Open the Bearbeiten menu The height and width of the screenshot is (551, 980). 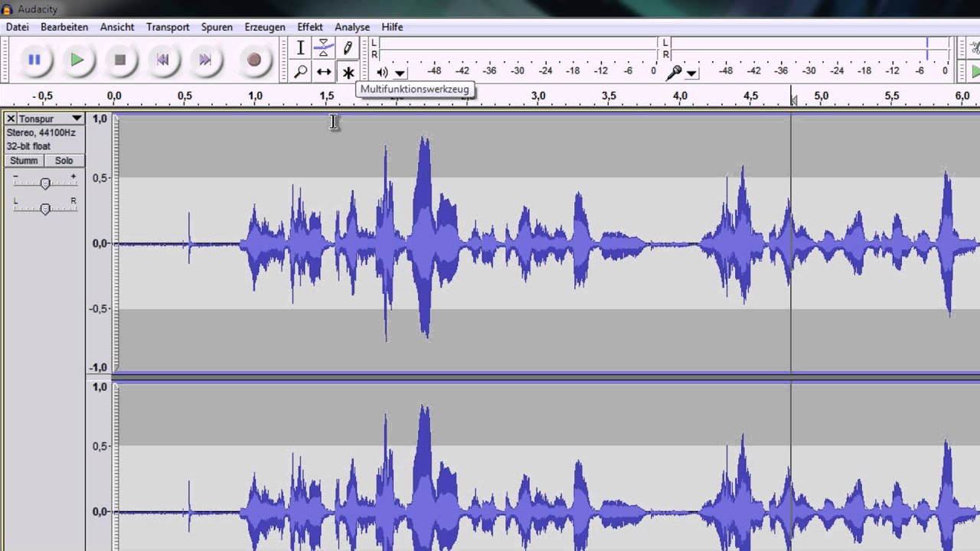pyautogui.click(x=64, y=27)
